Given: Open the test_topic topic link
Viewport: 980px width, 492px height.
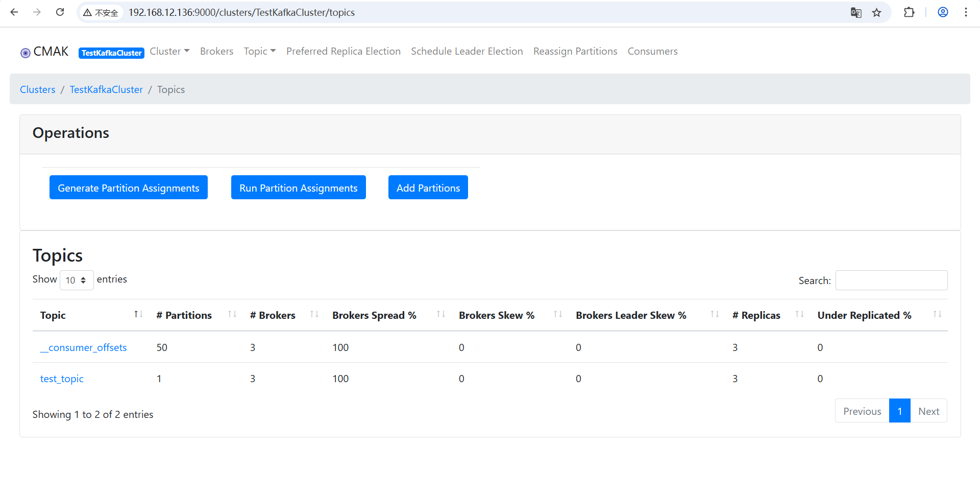Looking at the screenshot, I should (x=62, y=379).
